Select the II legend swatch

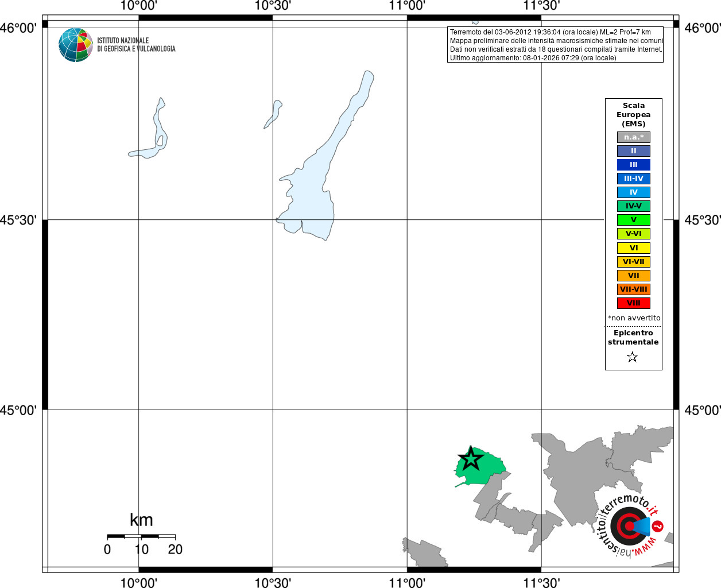pos(634,151)
